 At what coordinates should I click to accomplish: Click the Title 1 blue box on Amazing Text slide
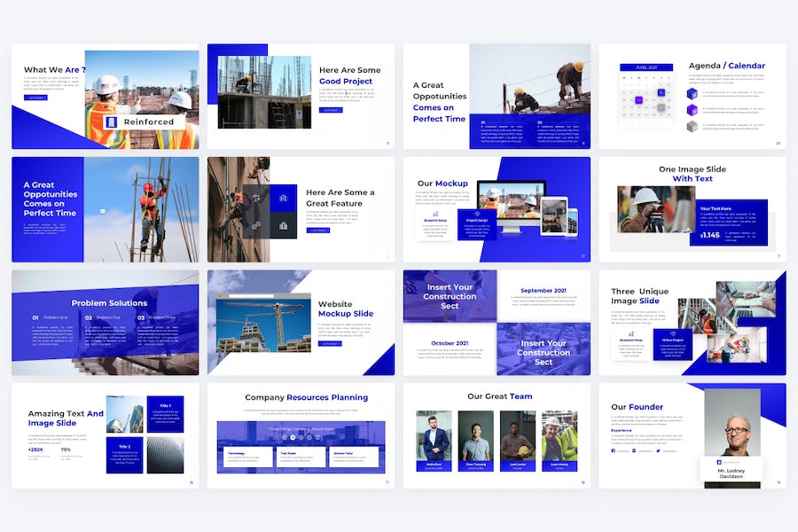click(166, 414)
